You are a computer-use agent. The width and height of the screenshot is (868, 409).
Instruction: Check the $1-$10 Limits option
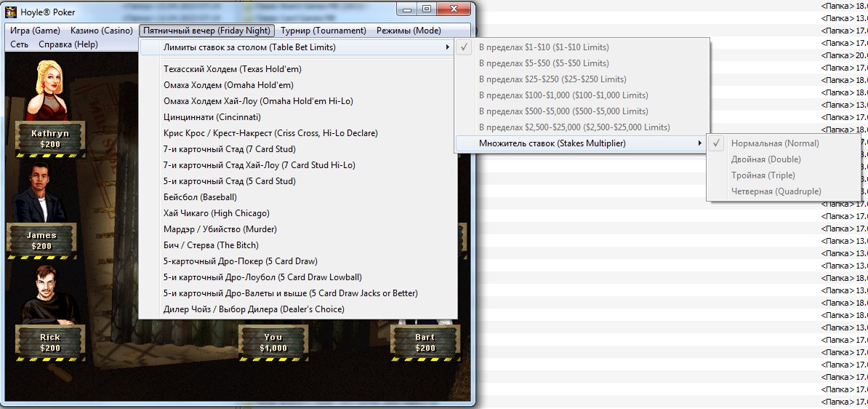(582, 47)
